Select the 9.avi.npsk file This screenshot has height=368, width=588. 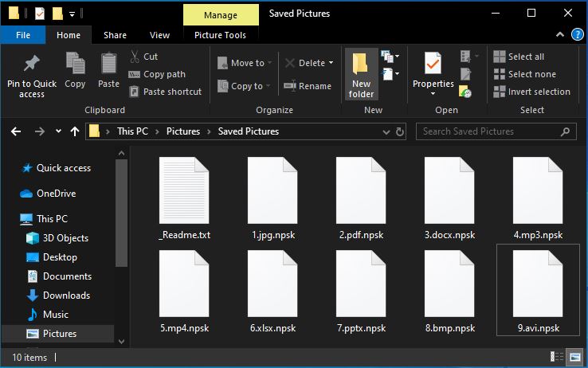point(538,290)
